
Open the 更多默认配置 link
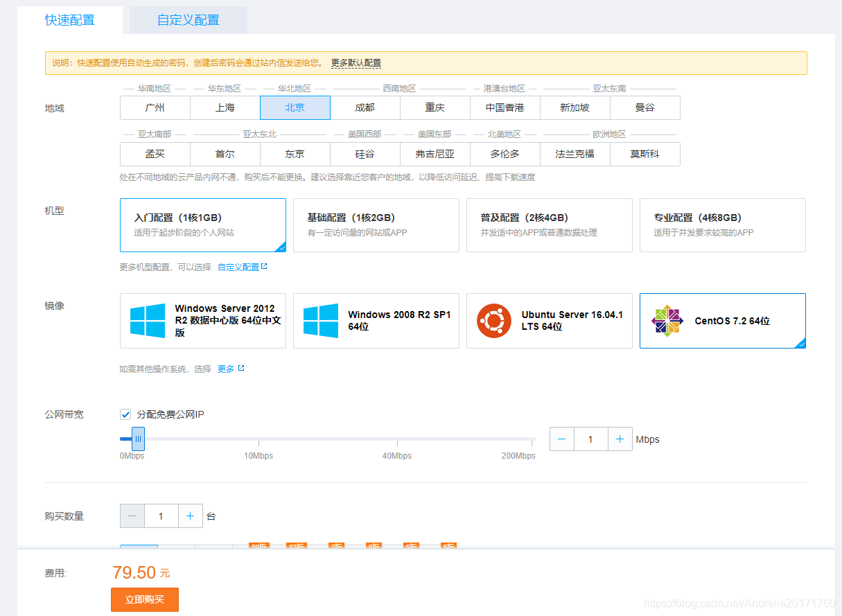(x=356, y=63)
